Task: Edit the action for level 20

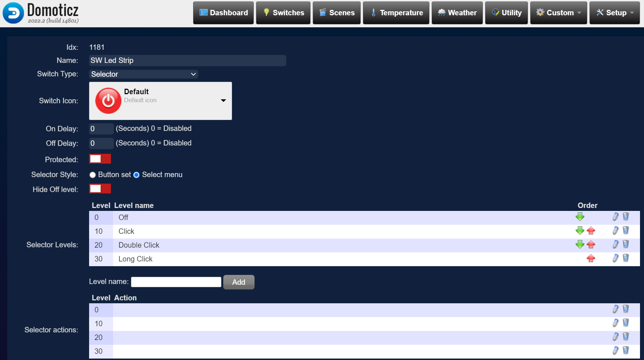Action: pyautogui.click(x=615, y=337)
